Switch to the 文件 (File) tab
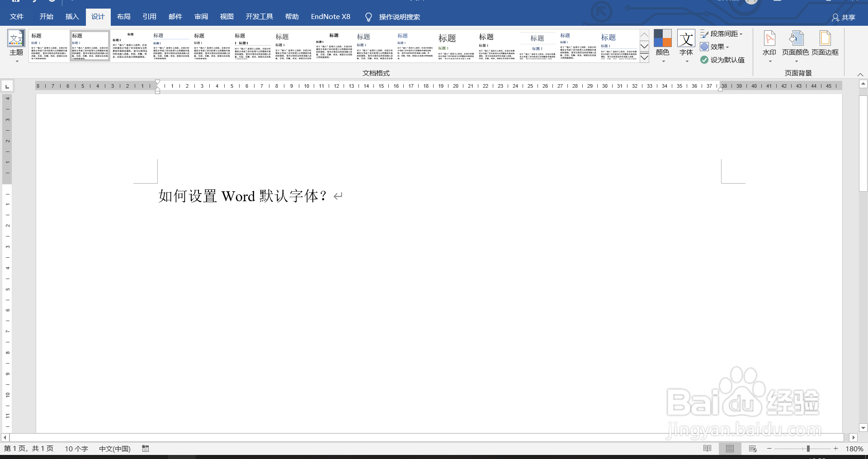The height and width of the screenshot is (459, 868). click(17, 17)
